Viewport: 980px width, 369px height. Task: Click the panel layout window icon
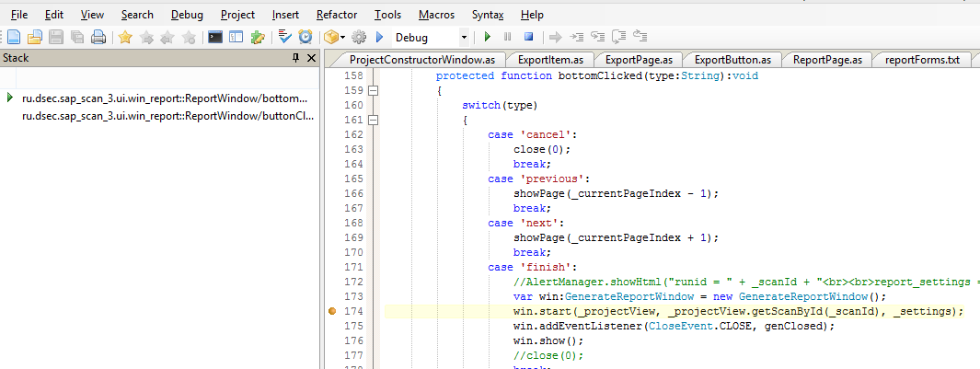(236, 38)
